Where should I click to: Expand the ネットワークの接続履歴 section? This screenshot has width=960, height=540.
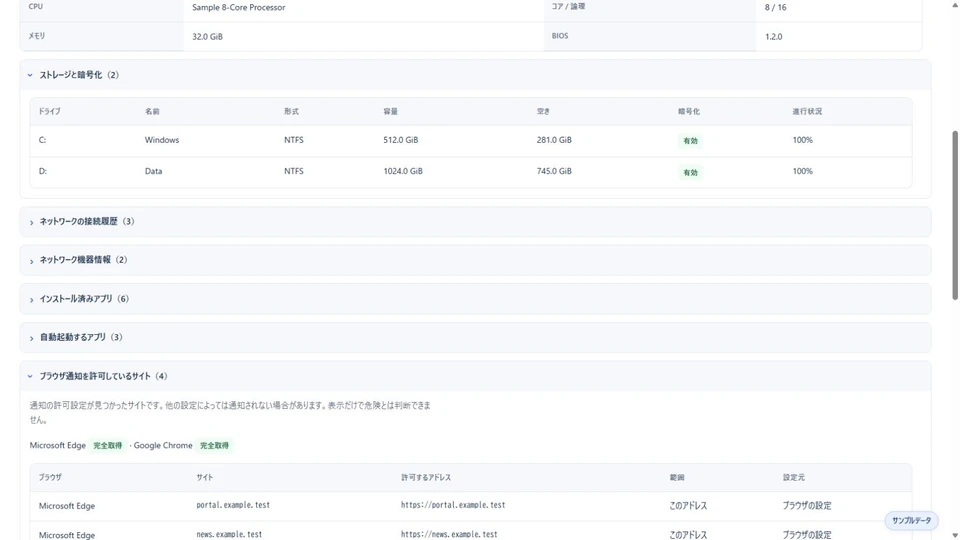point(475,222)
